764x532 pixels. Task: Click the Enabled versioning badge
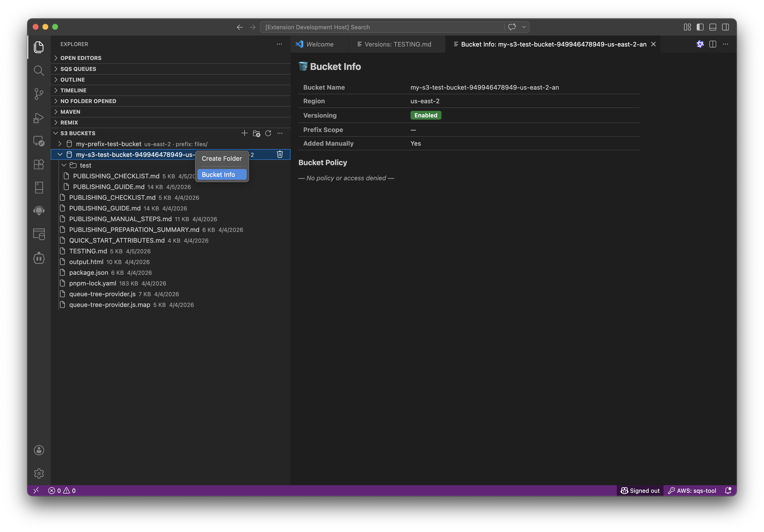426,115
